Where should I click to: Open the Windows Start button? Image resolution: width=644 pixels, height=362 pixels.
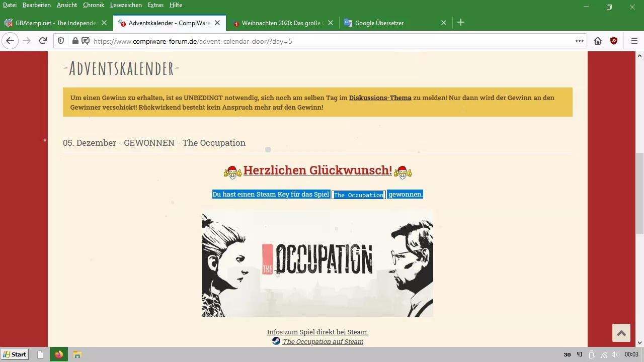[15, 354]
